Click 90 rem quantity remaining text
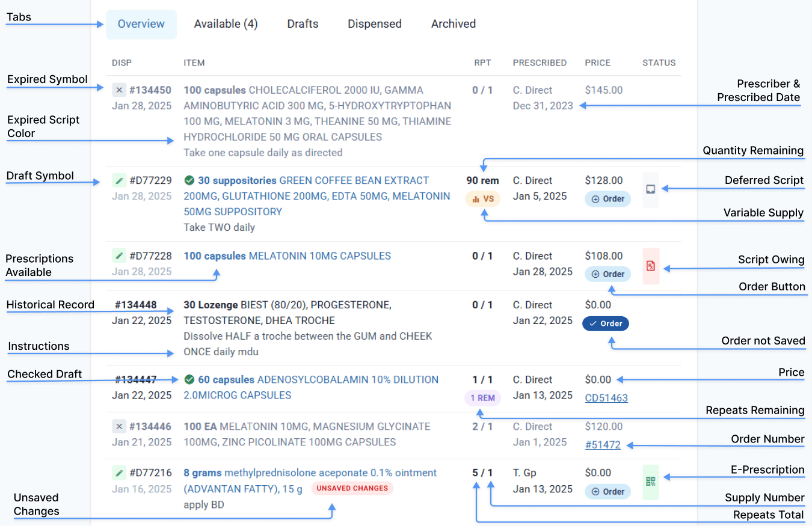Screen dimensions: 812x526 [x=482, y=180]
